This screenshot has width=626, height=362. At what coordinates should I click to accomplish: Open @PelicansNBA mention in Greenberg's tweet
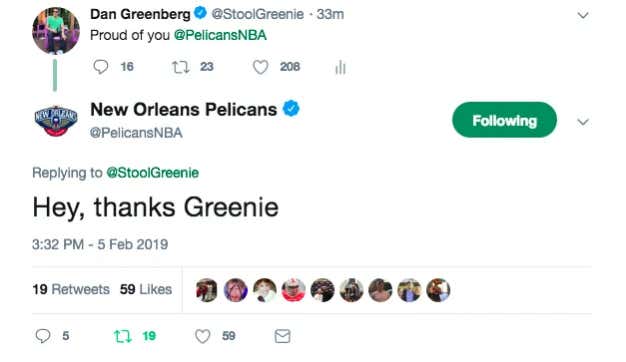pyautogui.click(x=220, y=35)
